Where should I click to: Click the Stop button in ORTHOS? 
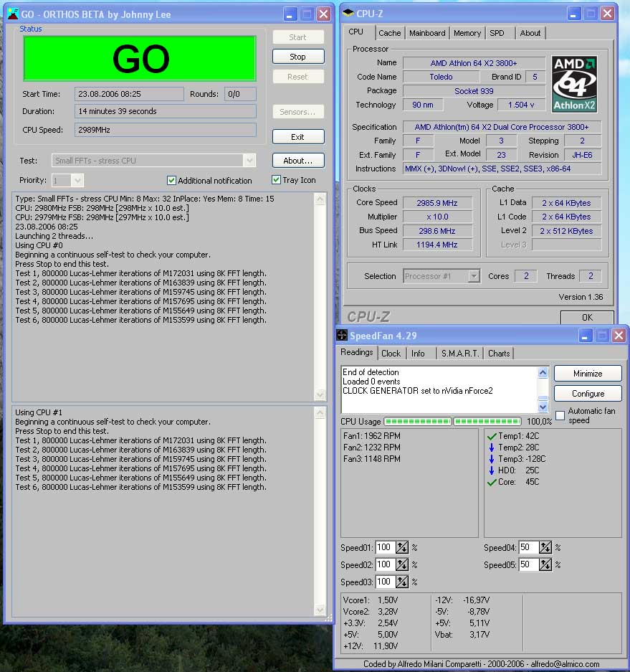pos(298,57)
